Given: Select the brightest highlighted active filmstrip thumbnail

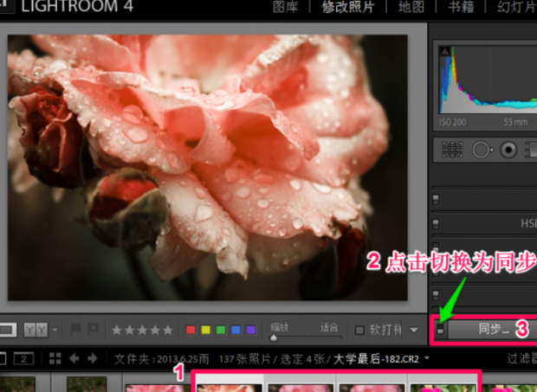Looking at the screenshot, I should 230,383.
